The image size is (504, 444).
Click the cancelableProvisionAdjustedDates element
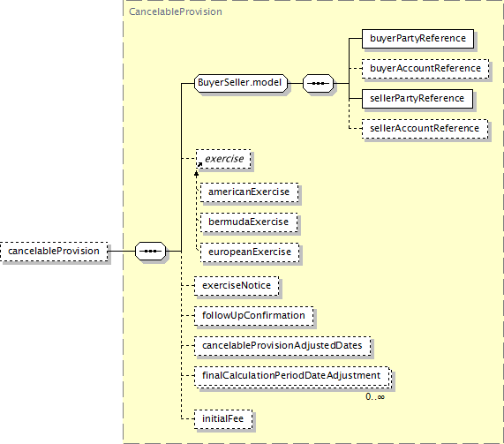282,346
